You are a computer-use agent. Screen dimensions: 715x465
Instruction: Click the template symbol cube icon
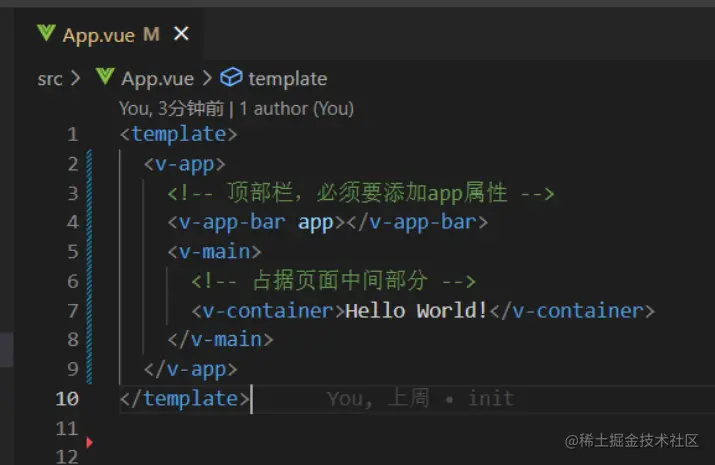[x=231, y=77]
